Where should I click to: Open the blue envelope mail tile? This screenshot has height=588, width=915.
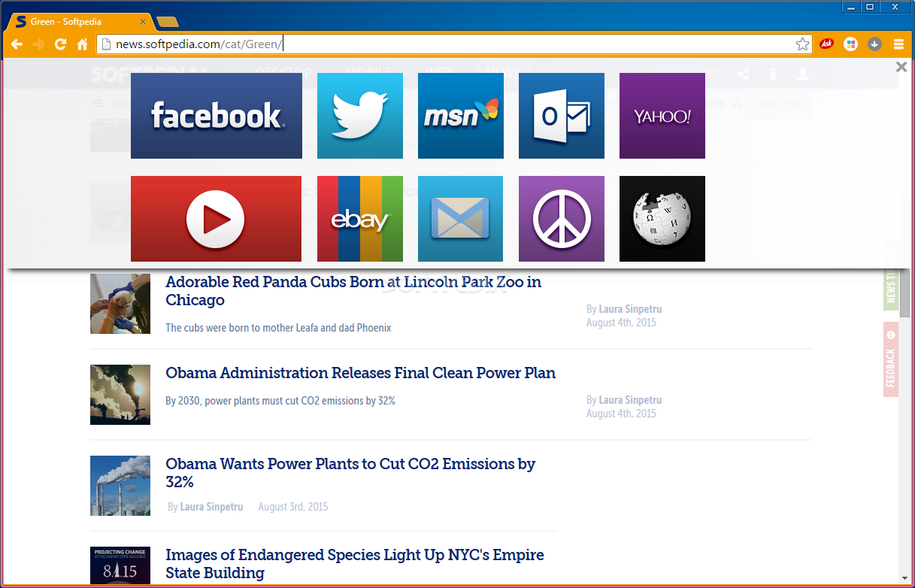[461, 219]
